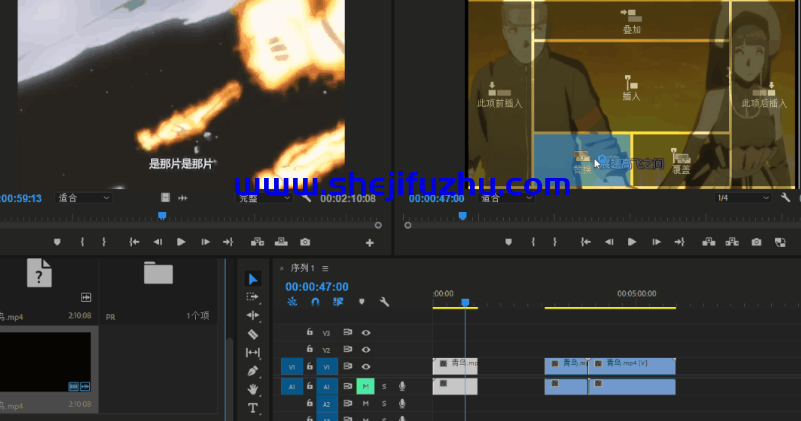The image size is (801, 421).
Task: Add marker in Program monitor transport
Action: (x=508, y=242)
